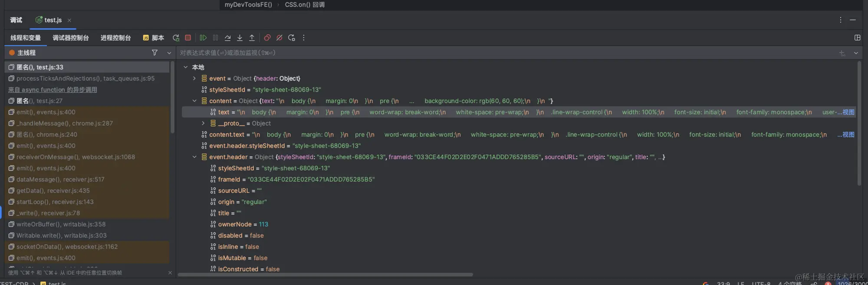Click the Step Out icon
This screenshot has height=285, width=868.
click(252, 38)
